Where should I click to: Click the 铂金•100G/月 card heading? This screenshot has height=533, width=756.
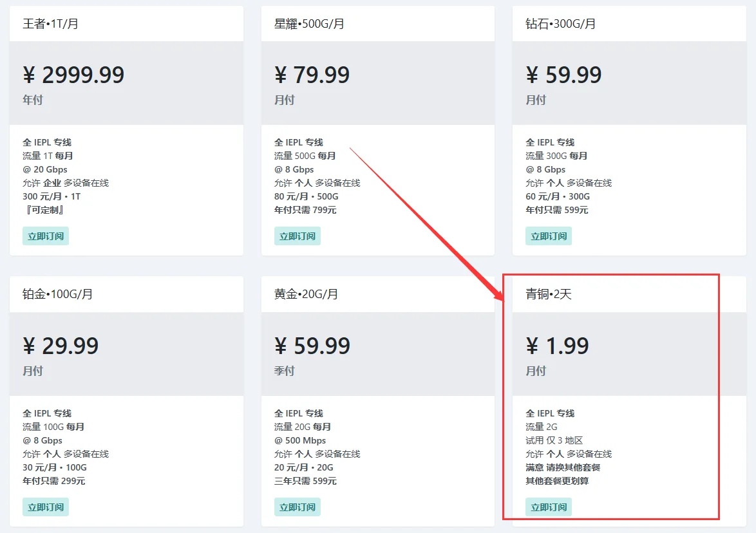click(x=58, y=294)
